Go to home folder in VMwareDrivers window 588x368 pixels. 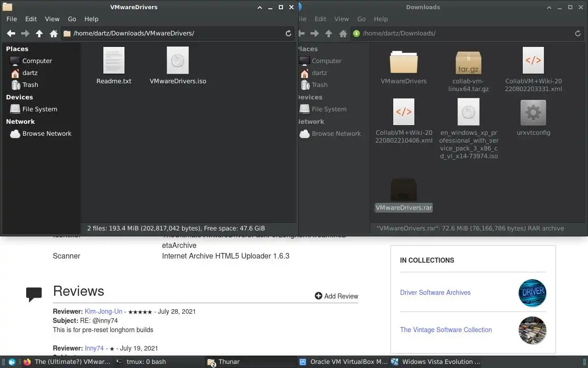(54, 34)
